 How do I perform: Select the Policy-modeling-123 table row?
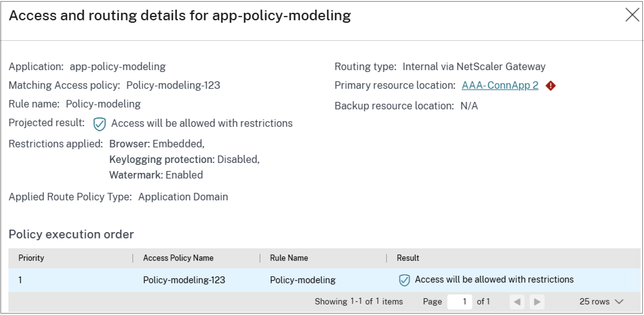(184, 279)
